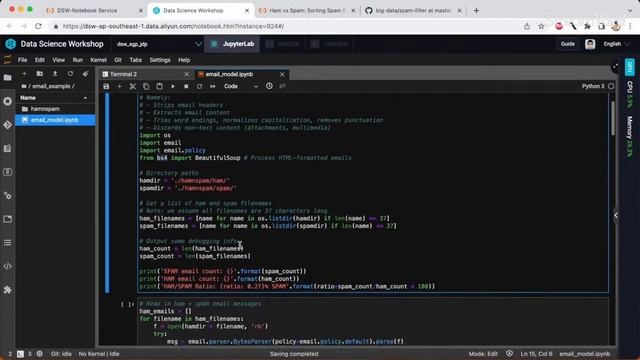Bookmark this page with star icon
Viewport: 640px width, 360px height.
[541, 27]
